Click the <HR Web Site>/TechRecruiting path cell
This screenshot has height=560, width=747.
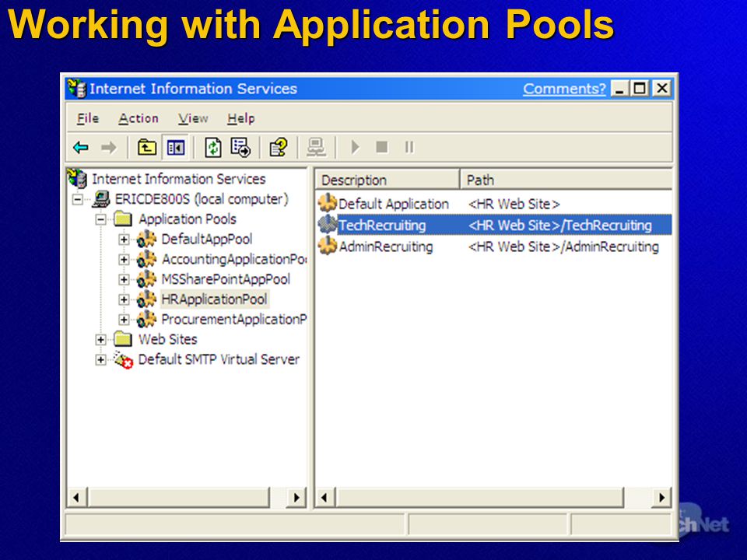tap(560, 225)
